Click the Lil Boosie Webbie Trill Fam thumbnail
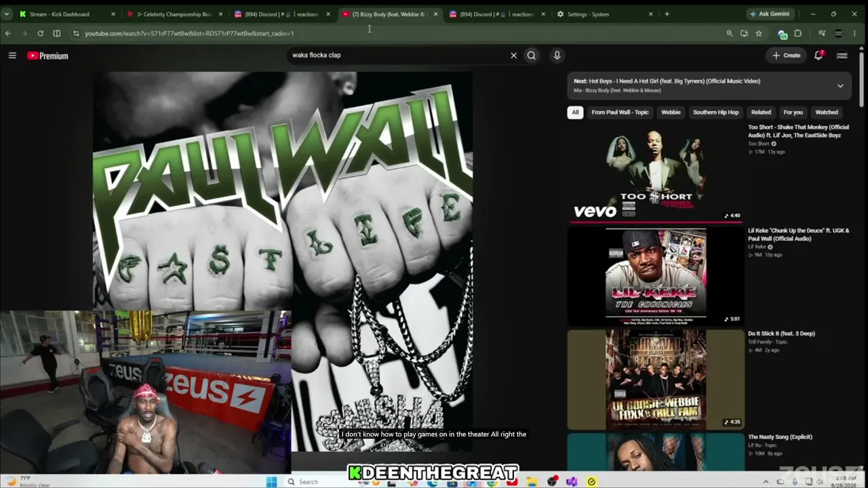 (655, 380)
